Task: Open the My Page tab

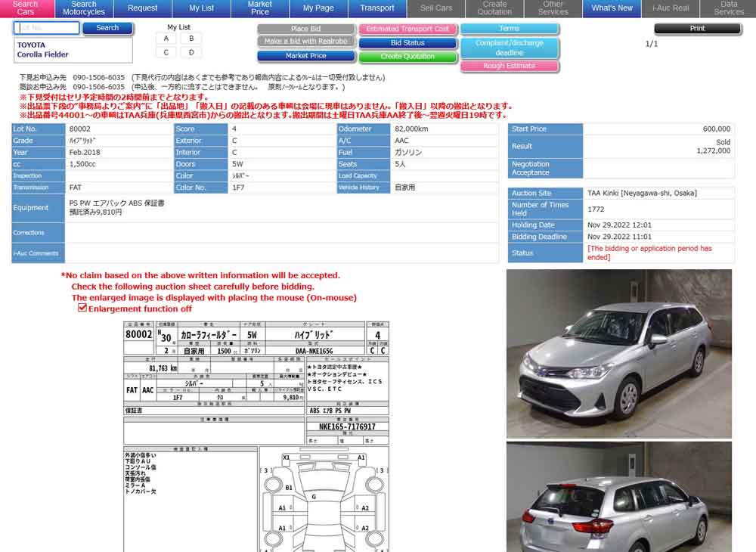Action: (318, 8)
